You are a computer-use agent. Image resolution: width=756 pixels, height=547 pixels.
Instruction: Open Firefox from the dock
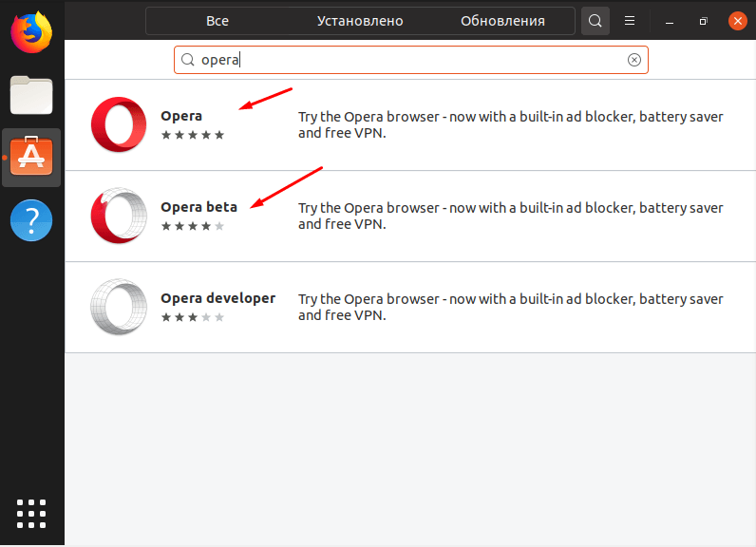31,33
